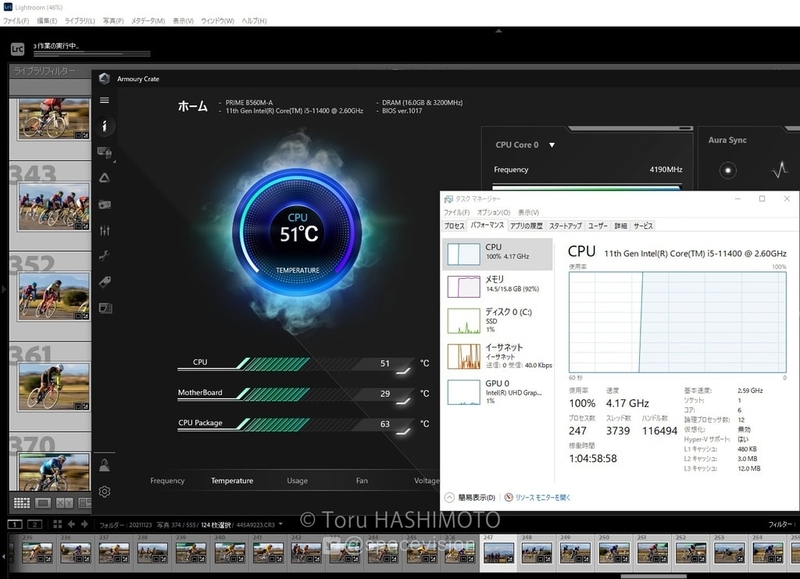Click the 4190MHz frequency value
Image resolution: width=800 pixels, height=579 pixels.
[666, 169]
